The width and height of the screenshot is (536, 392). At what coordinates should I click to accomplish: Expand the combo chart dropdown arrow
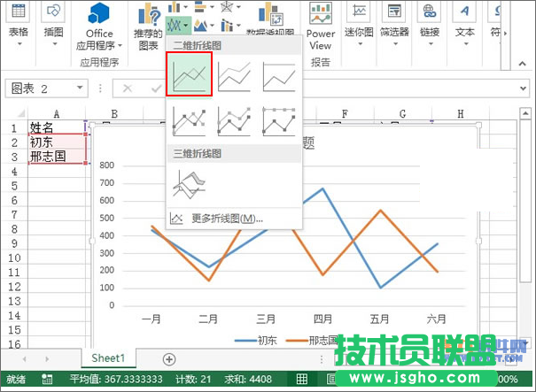[238, 26]
